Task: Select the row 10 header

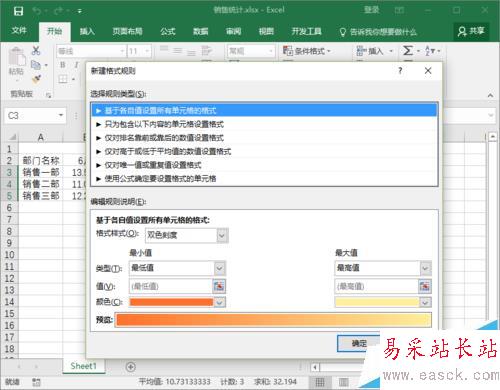Action: (9, 255)
